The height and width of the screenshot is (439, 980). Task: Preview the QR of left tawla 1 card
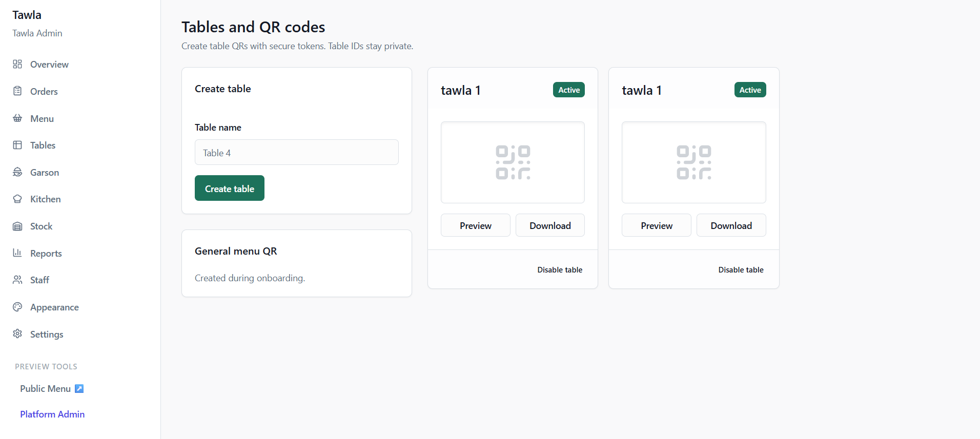pos(476,225)
